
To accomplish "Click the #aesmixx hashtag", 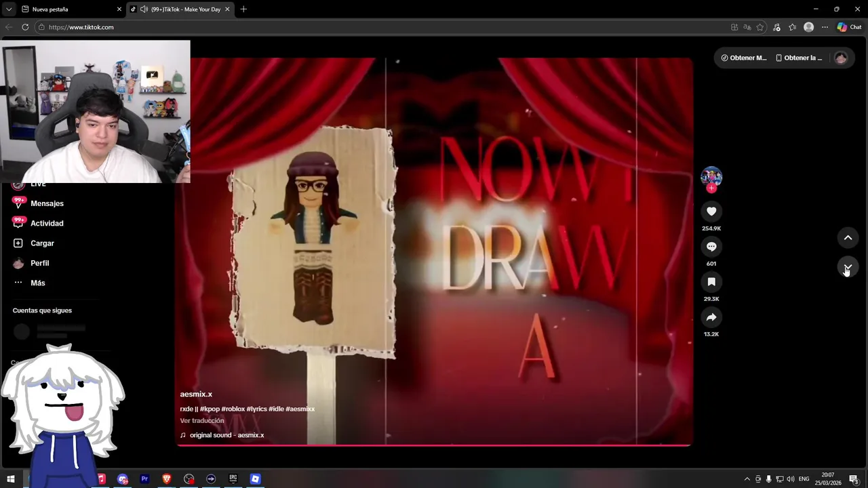I will 300,409.
